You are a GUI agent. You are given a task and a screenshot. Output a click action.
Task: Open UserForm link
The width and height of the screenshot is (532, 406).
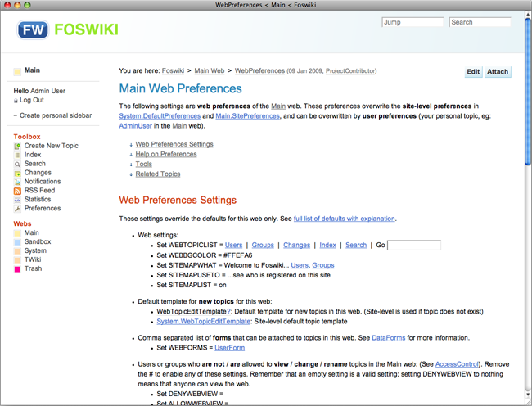(229, 348)
